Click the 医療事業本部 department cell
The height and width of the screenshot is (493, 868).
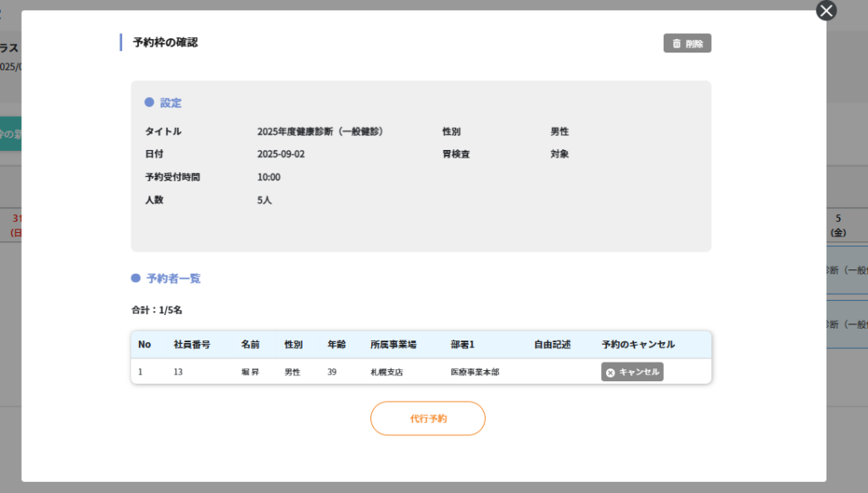[475, 372]
